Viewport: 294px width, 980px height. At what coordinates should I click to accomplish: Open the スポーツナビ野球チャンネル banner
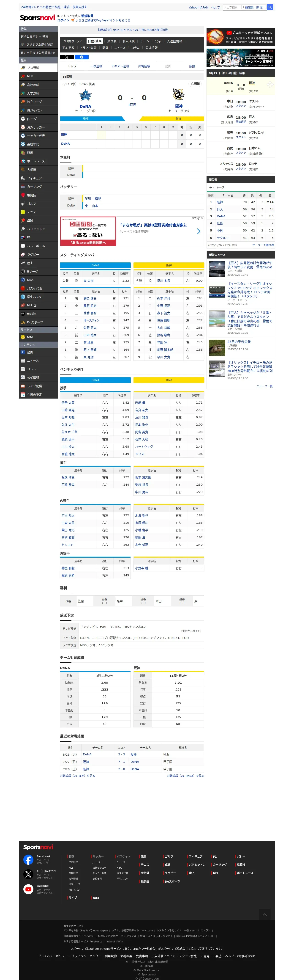click(x=241, y=37)
